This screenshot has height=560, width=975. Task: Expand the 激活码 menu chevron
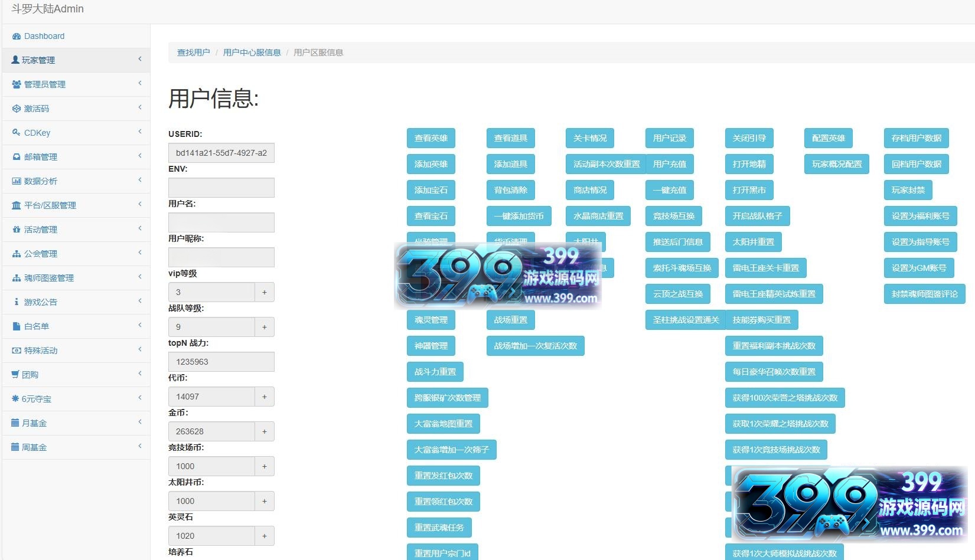[140, 107]
